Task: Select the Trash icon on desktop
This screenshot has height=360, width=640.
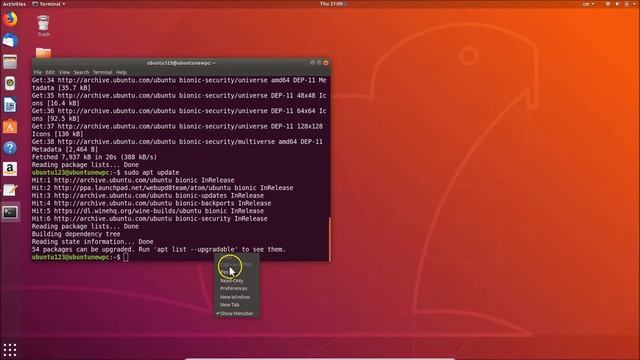Action: tap(43, 26)
